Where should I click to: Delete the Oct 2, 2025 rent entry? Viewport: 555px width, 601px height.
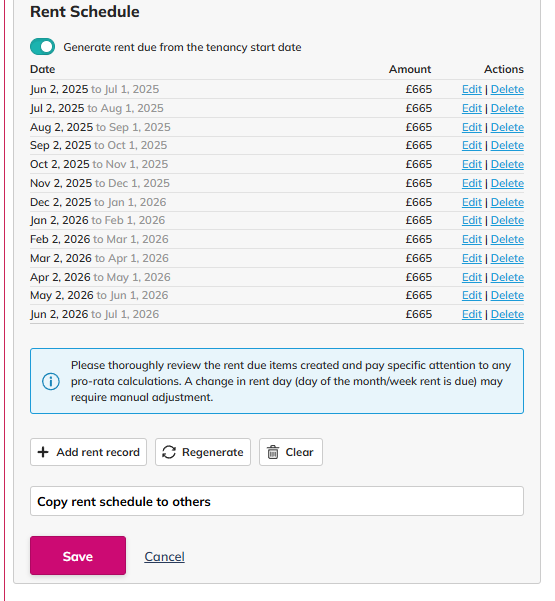click(507, 164)
